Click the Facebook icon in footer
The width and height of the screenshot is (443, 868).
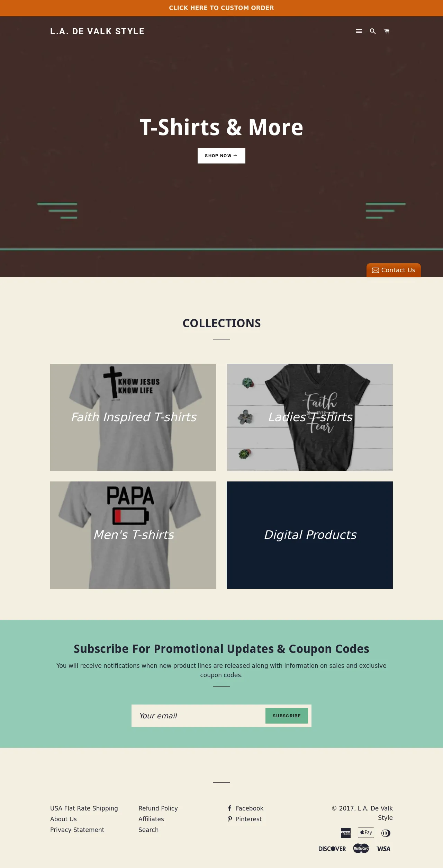(229, 808)
